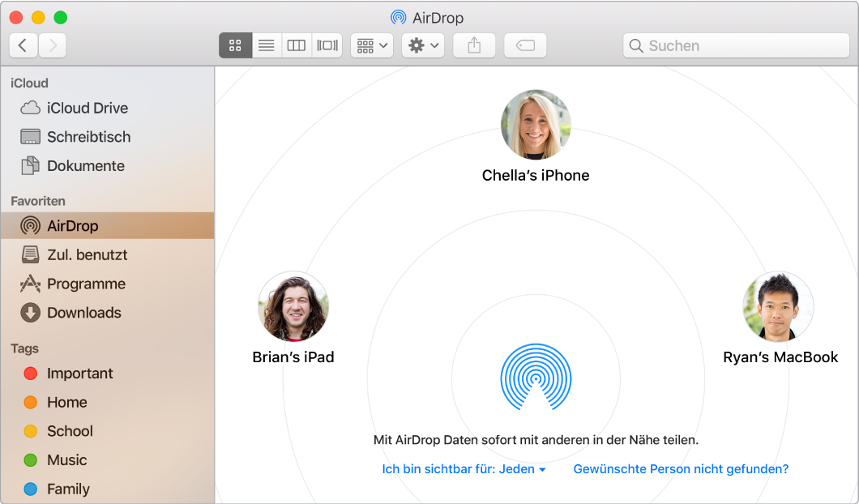Open the Share toolbar icon
Viewport: 859px width, 504px height.
(474, 45)
